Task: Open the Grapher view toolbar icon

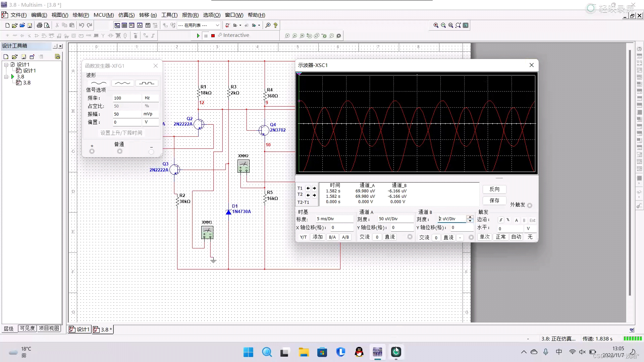Action: point(140,25)
